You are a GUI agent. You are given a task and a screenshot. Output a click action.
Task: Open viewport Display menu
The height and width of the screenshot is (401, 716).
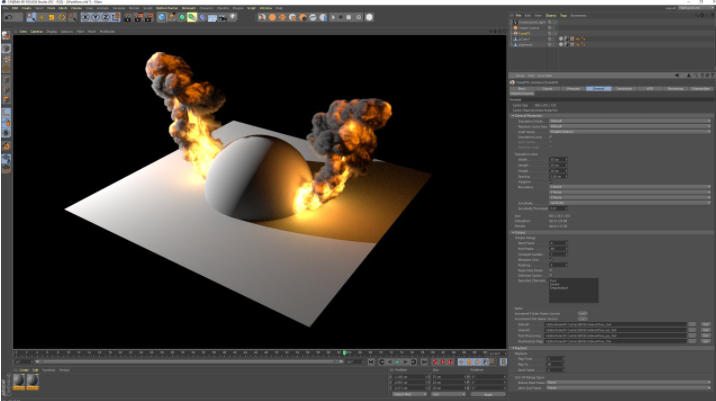pyautogui.click(x=52, y=32)
